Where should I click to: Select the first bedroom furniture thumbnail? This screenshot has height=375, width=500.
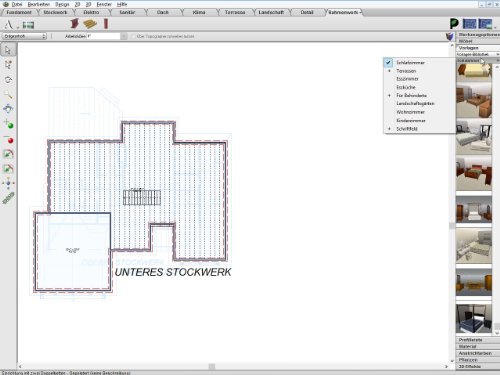474,72
